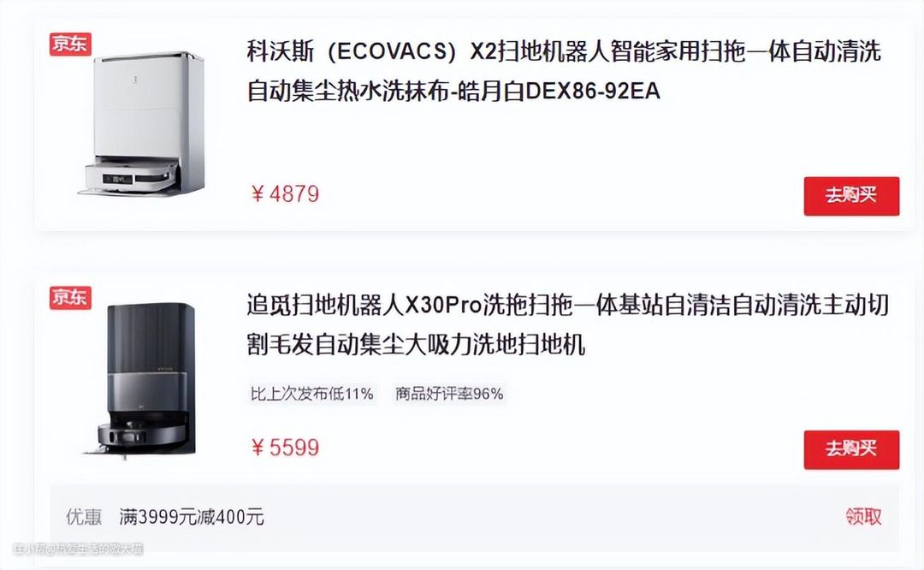Click the ¥4879 price

(285, 194)
